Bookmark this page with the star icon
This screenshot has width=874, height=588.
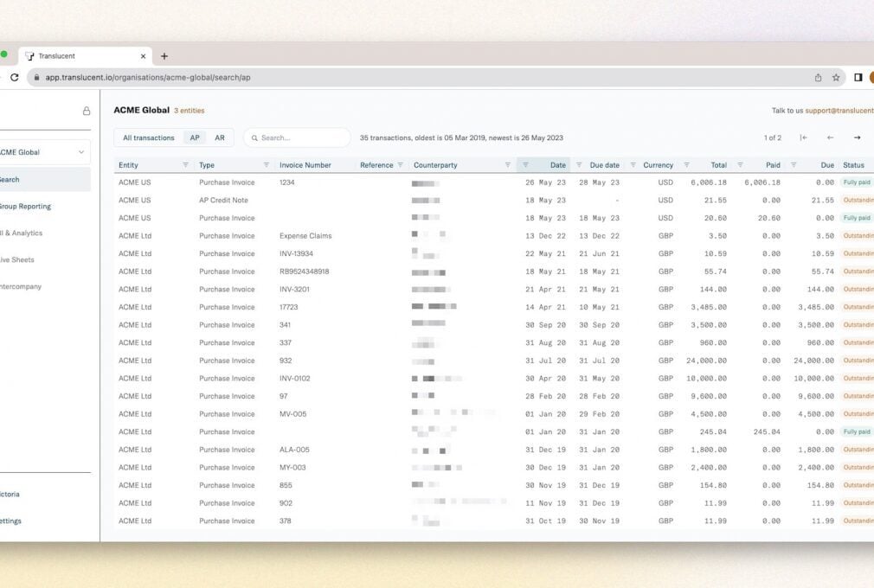(836, 77)
